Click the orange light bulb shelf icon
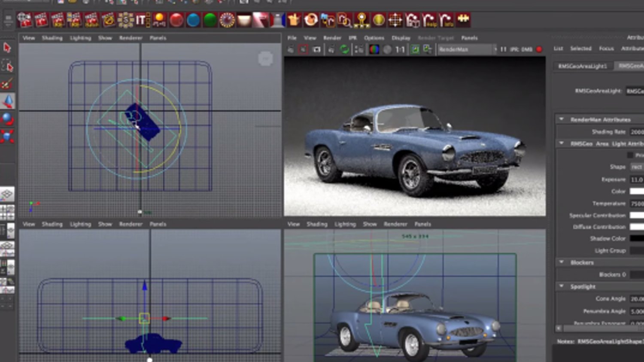 159,20
